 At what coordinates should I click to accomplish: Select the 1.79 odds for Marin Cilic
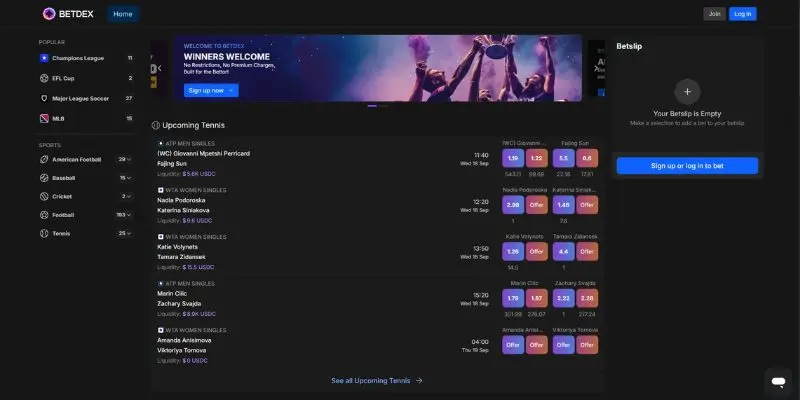point(513,298)
